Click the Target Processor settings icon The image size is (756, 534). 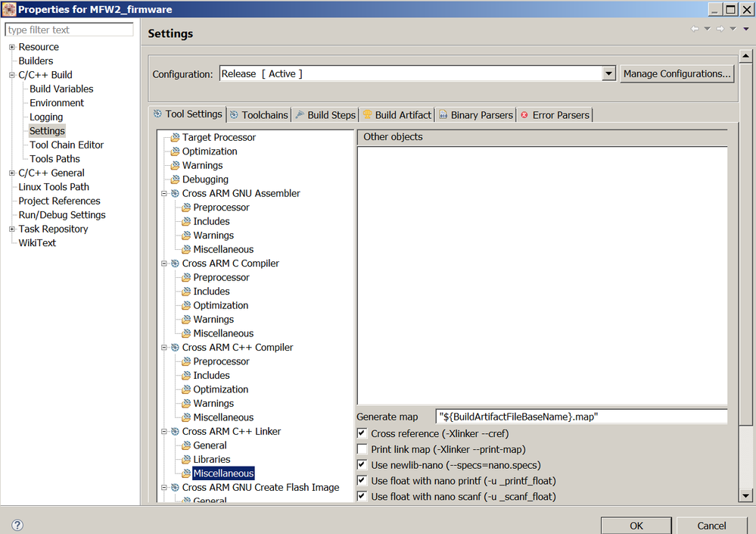pos(175,138)
